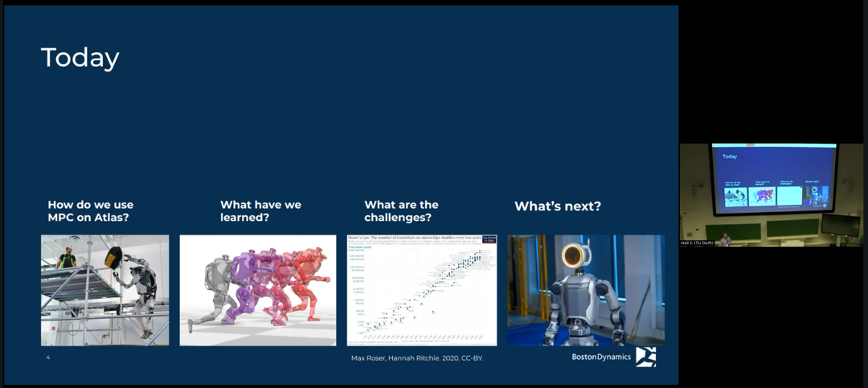The width and height of the screenshot is (868, 388).
Task: Click the wall-mounted monitor in the camera feed
Action: (841, 225)
